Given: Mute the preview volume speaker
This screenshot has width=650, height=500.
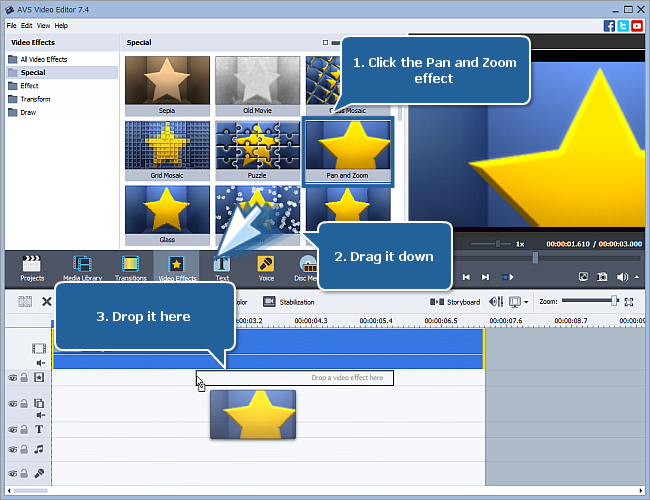Looking at the screenshot, I should coord(622,277).
